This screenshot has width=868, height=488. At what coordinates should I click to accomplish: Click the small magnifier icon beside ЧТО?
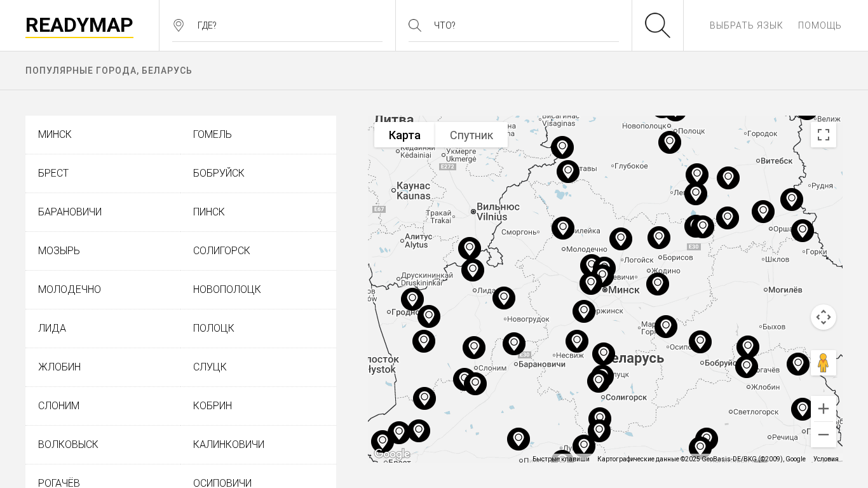tap(415, 25)
